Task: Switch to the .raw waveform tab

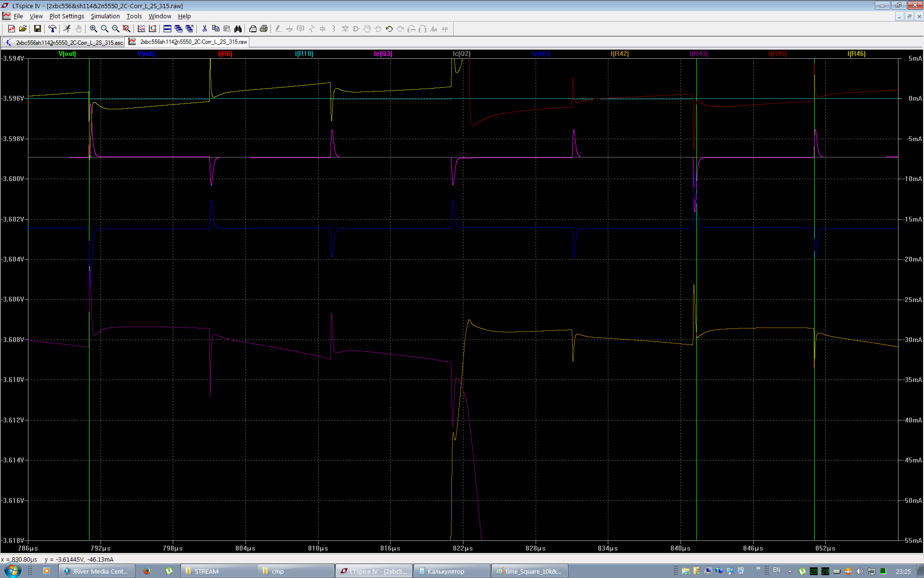Action: [x=188, y=42]
